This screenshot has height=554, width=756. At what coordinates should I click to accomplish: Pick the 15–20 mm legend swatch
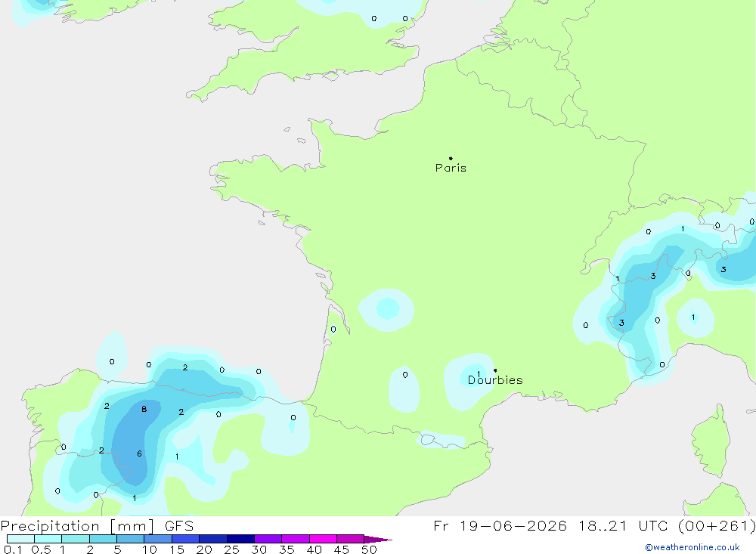click(186, 539)
